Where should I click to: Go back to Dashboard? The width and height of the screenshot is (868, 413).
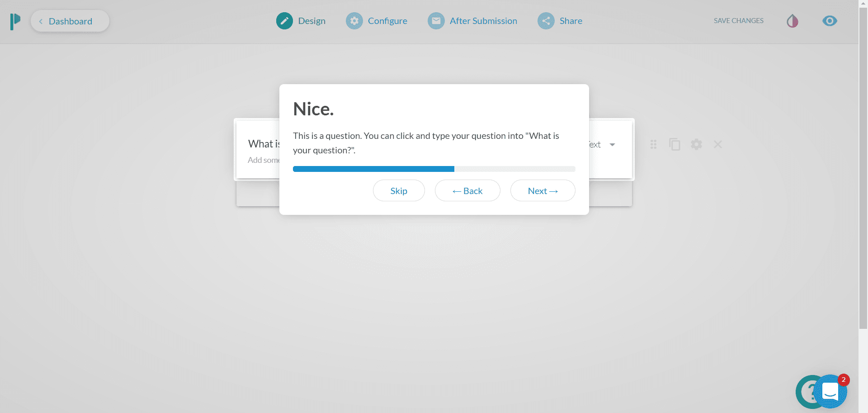click(70, 21)
